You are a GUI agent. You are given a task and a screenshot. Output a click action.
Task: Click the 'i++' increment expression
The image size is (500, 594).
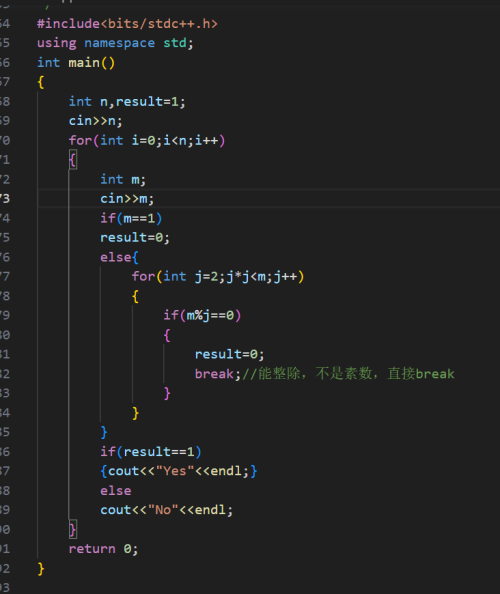click(206, 141)
